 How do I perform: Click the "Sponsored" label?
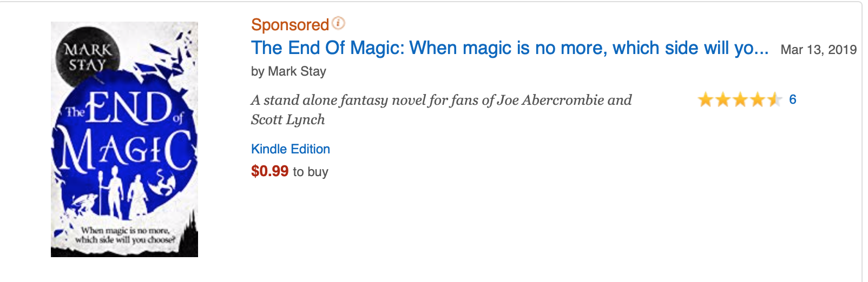(x=290, y=25)
